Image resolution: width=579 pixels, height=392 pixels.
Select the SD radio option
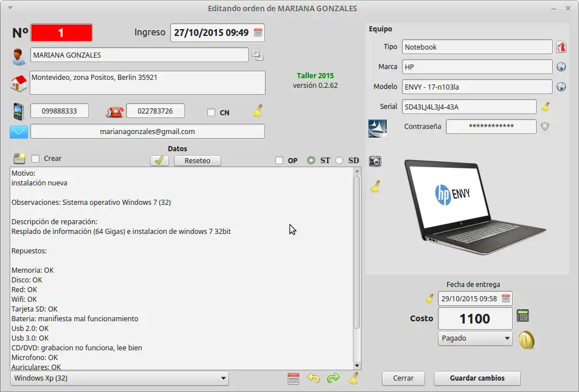(x=339, y=160)
